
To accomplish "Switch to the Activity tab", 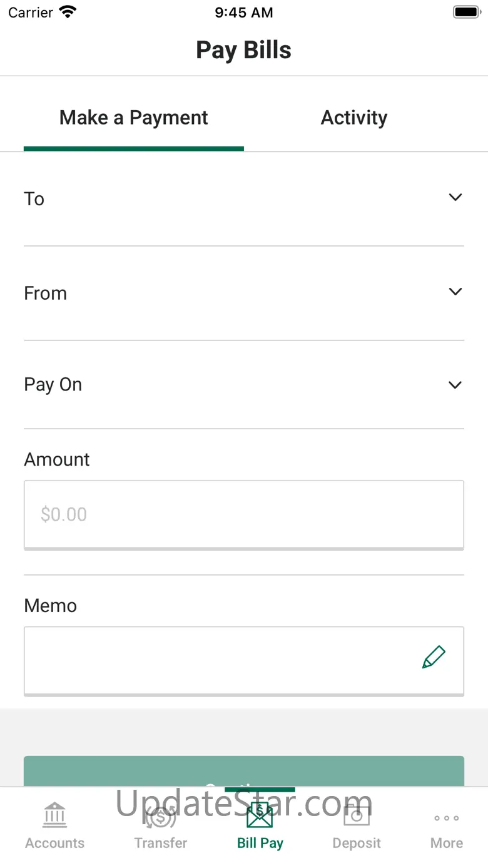I will (x=354, y=118).
